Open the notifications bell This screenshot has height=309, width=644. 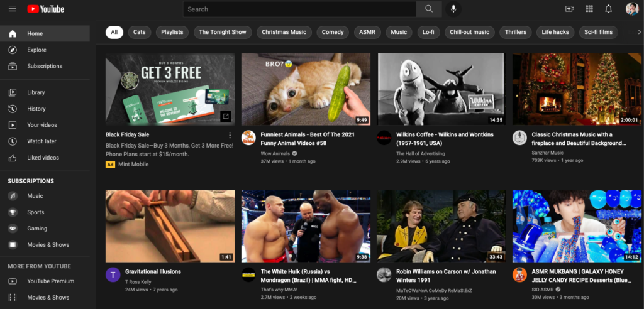pyautogui.click(x=609, y=9)
